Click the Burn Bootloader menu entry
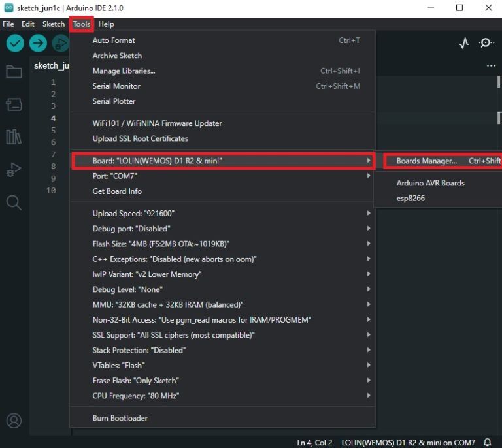 point(120,418)
